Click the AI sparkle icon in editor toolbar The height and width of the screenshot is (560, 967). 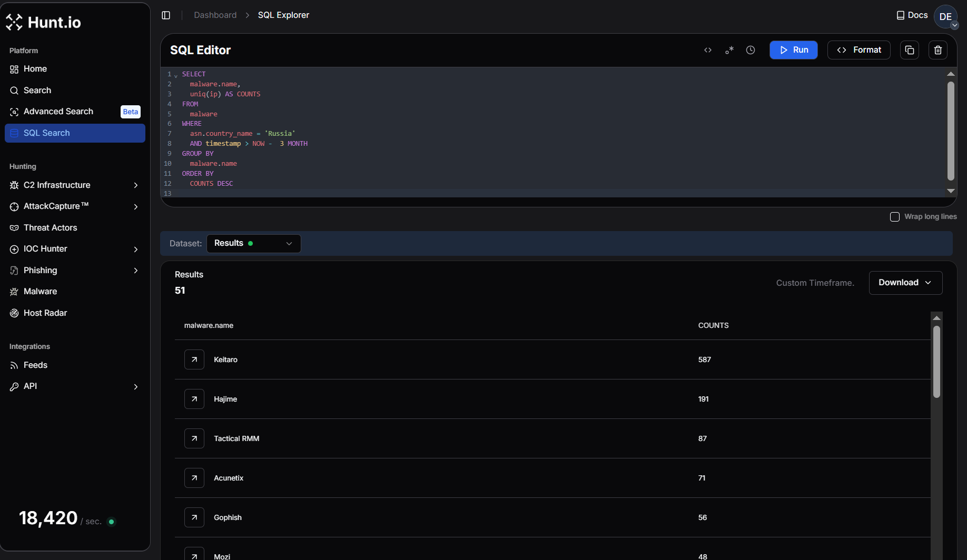coord(729,50)
